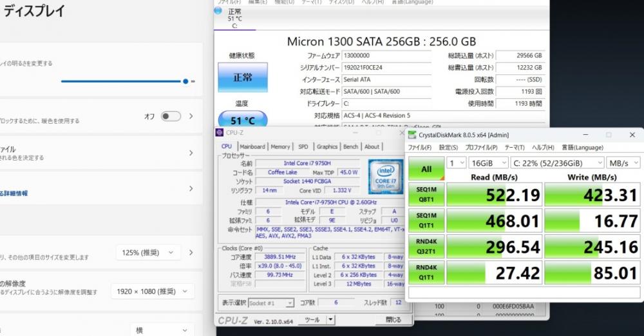Click the Micron 1300 SATA 256GB disk title
This screenshot has width=644, height=336.
coord(381,41)
